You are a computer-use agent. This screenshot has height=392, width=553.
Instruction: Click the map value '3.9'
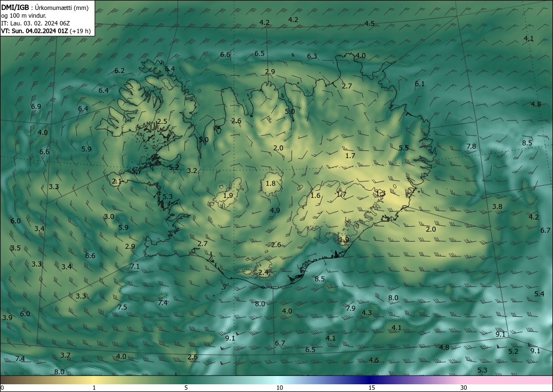(x=7, y=317)
